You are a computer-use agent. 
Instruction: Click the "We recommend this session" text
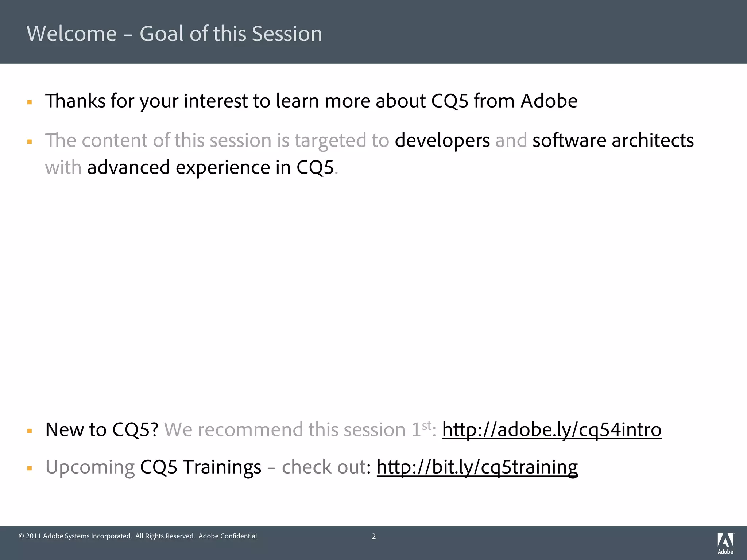(285, 429)
